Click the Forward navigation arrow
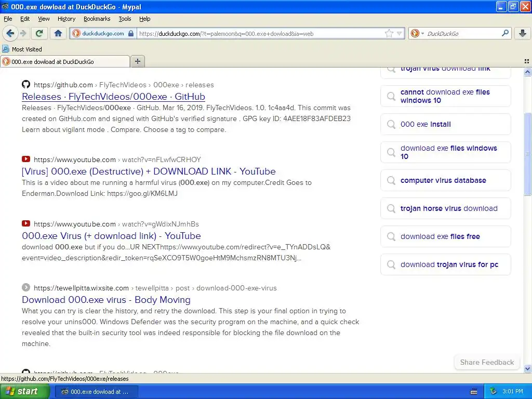This screenshot has width=532, height=399. [23, 33]
